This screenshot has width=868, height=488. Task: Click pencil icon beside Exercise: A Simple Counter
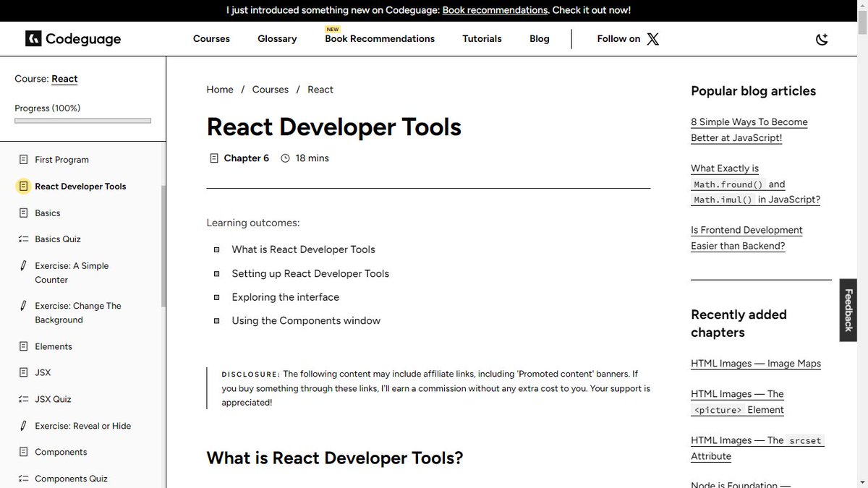(23, 266)
